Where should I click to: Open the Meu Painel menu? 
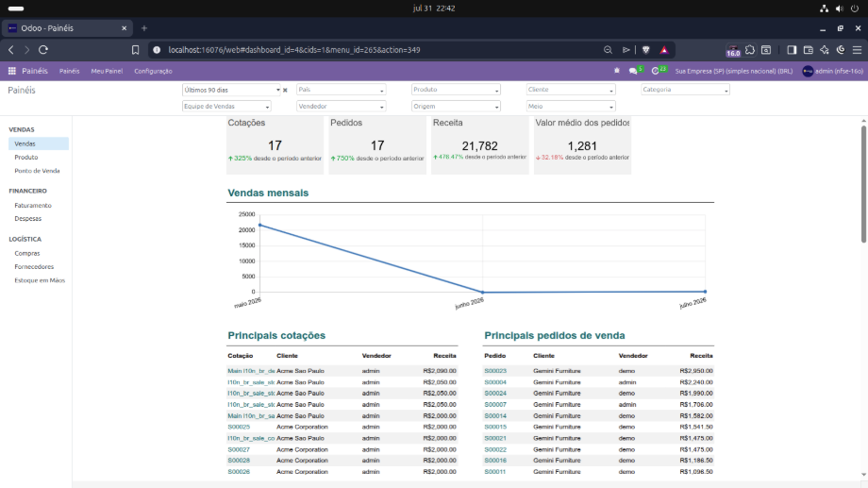(x=107, y=71)
